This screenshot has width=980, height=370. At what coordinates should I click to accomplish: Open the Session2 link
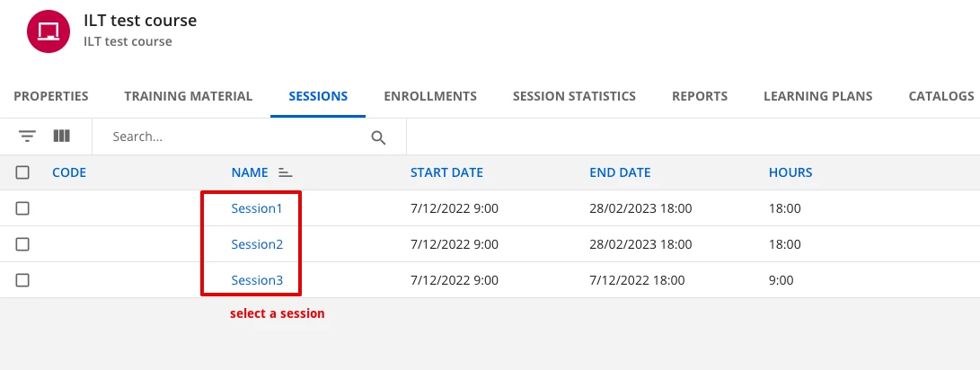tap(257, 244)
